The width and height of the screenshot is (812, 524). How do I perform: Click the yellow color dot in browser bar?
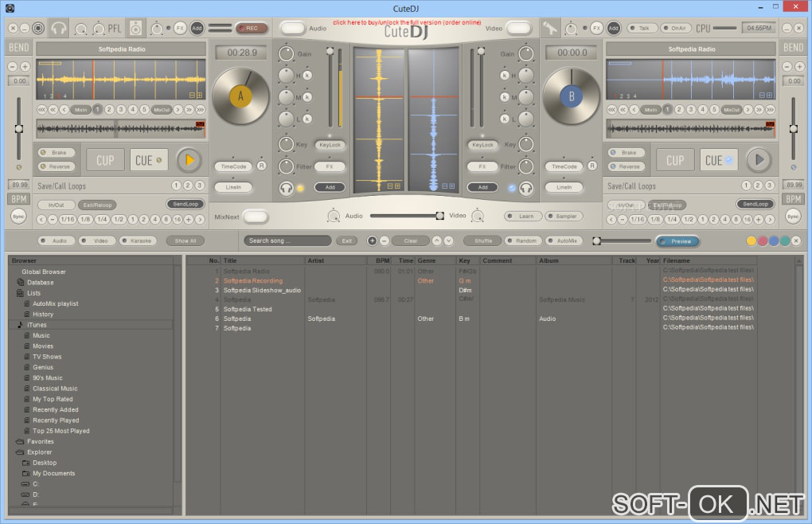(751, 240)
